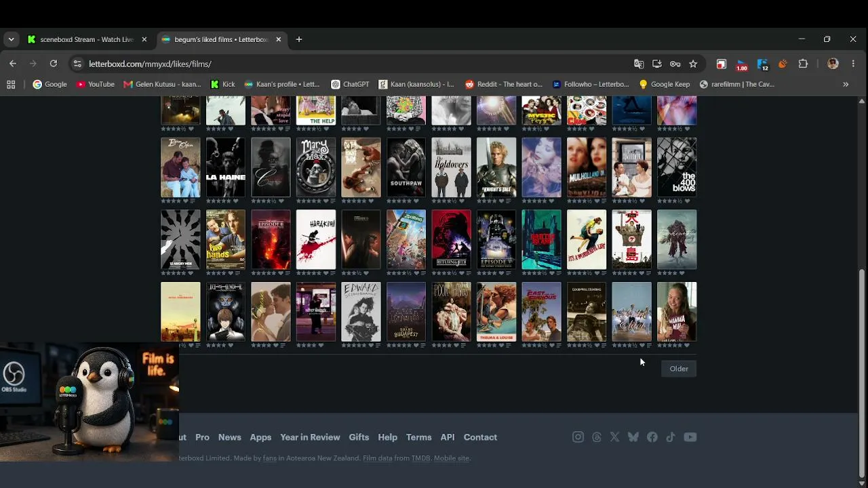Open the Terms footer link
868x488 pixels.
pyautogui.click(x=418, y=437)
